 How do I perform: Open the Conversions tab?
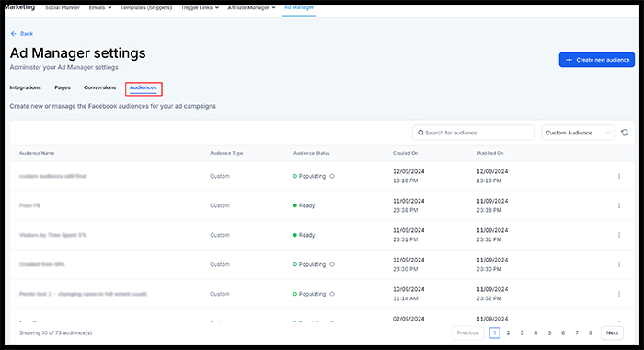pos(99,87)
